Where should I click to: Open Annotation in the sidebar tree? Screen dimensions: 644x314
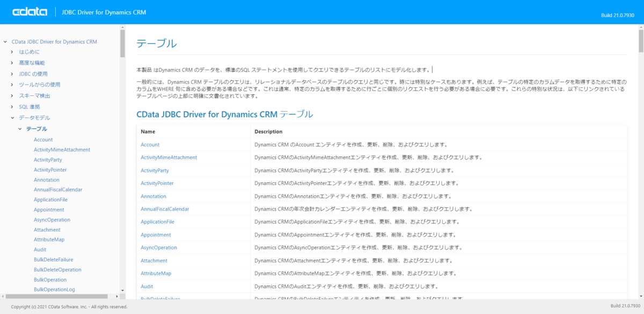pos(47,180)
